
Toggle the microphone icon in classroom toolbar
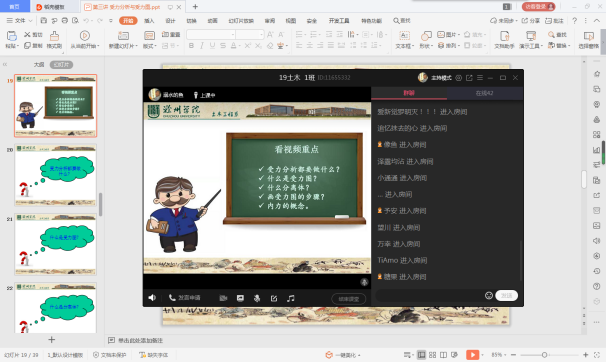coord(257,298)
